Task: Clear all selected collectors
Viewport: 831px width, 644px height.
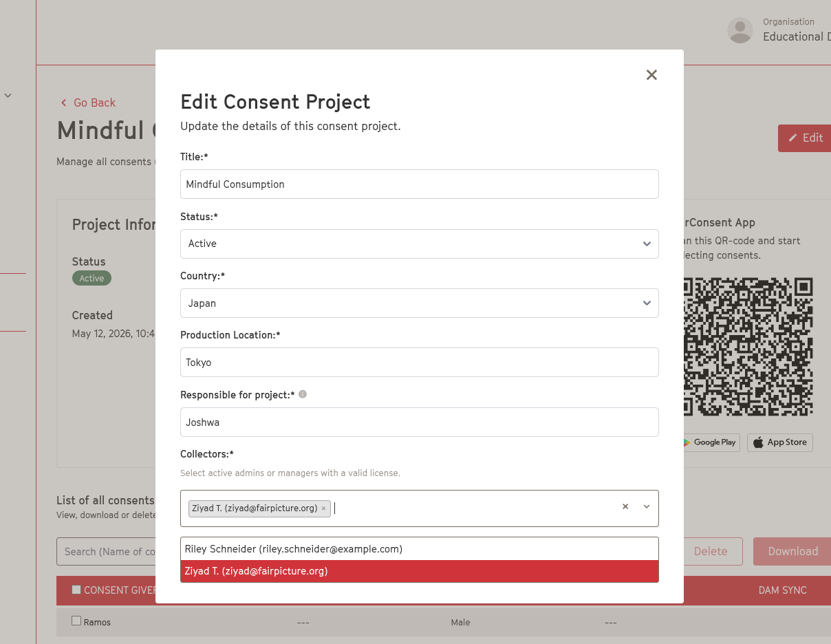Action: pos(625,506)
